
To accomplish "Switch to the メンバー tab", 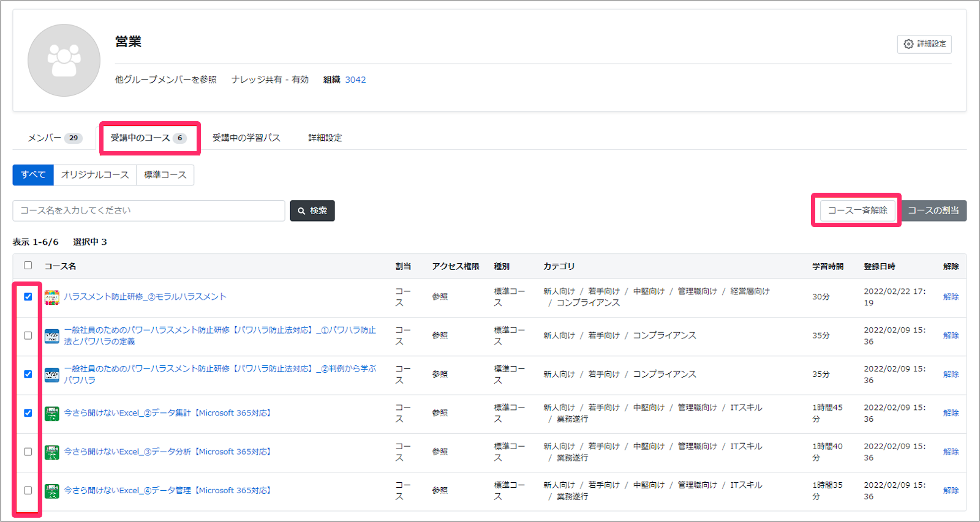I will point(55,138).
